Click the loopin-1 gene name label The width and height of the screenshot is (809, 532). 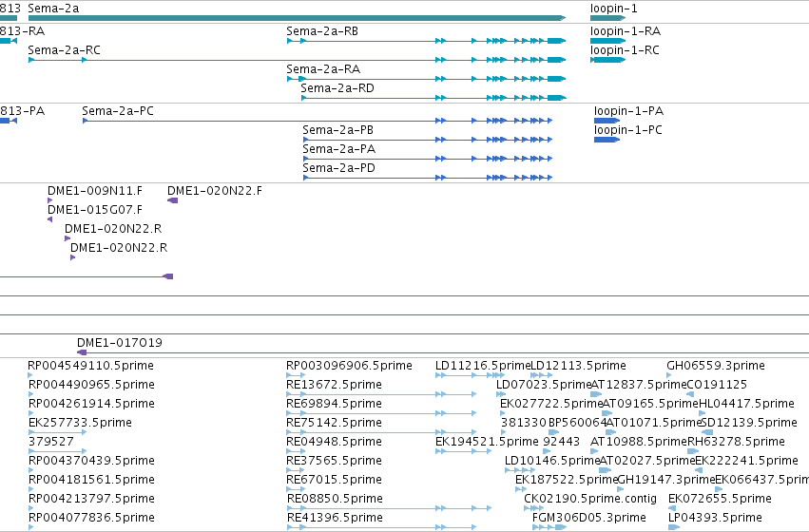pos(613,9)
